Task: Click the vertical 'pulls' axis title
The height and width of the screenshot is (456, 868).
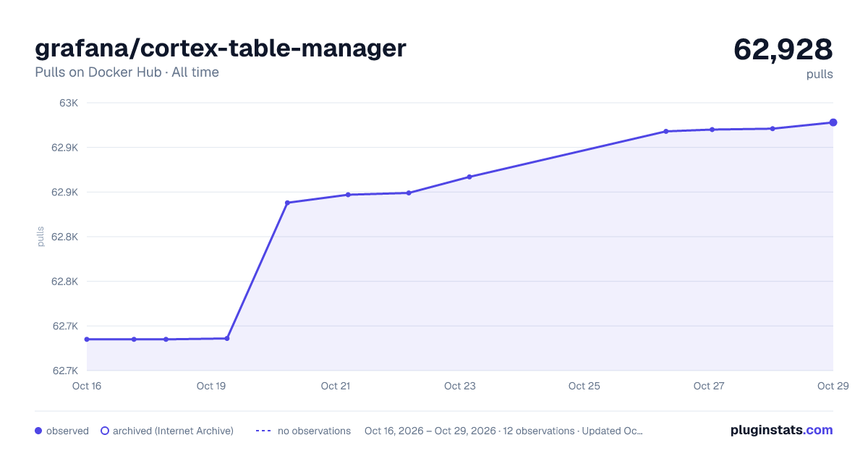Action: [x=41, y=237]
